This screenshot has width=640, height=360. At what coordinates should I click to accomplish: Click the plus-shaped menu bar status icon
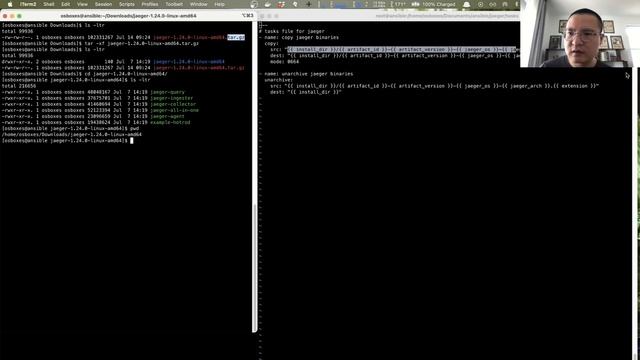click(309, 4)
